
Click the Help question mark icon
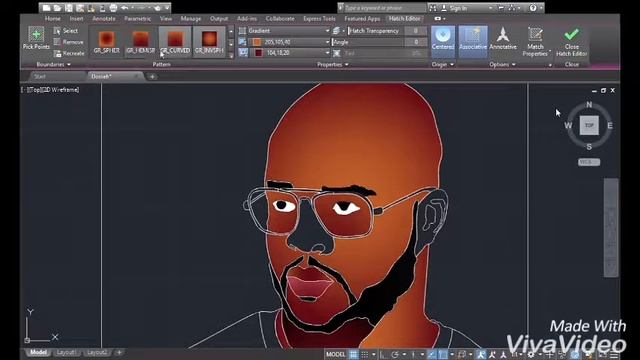(x=533, y=8)
